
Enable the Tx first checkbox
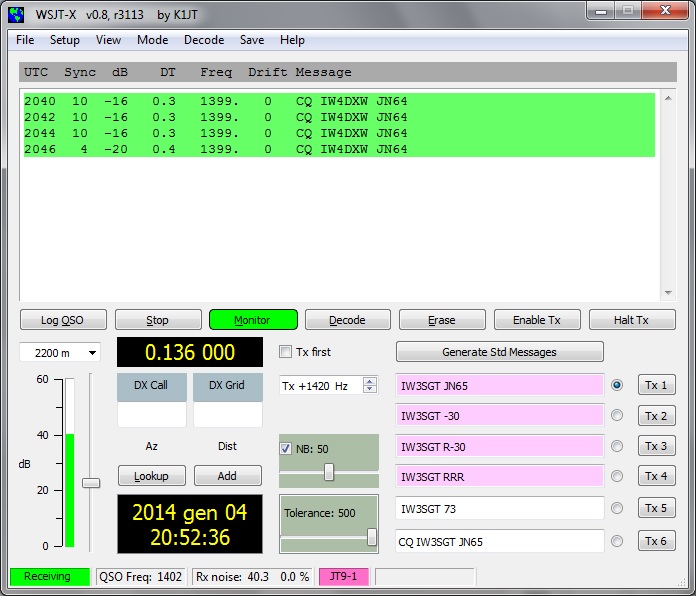(285, 352)
